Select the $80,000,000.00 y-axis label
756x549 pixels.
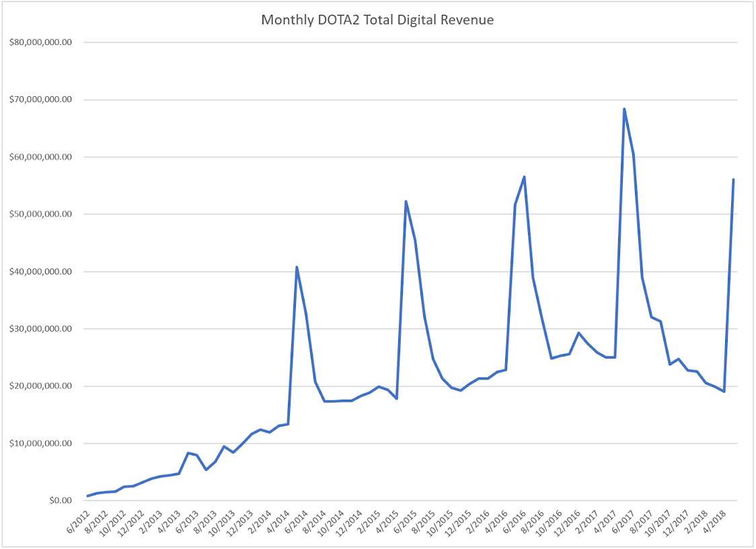[40, 42]
